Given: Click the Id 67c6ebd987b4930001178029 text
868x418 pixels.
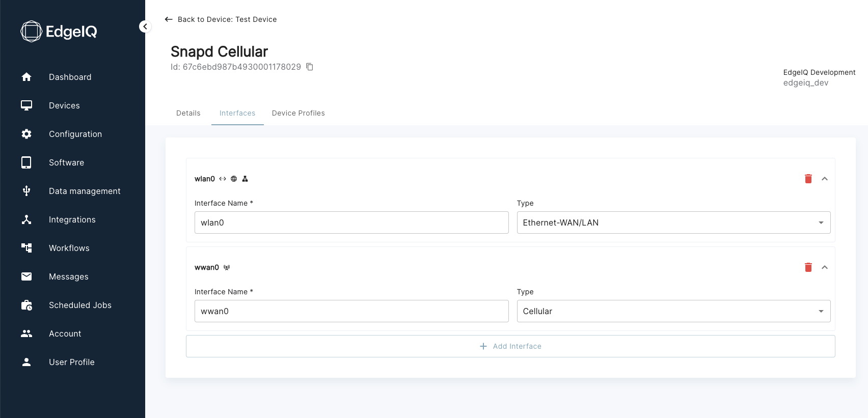Looking at the screenshot, I should pyautogui.click(x=236, y=67).
